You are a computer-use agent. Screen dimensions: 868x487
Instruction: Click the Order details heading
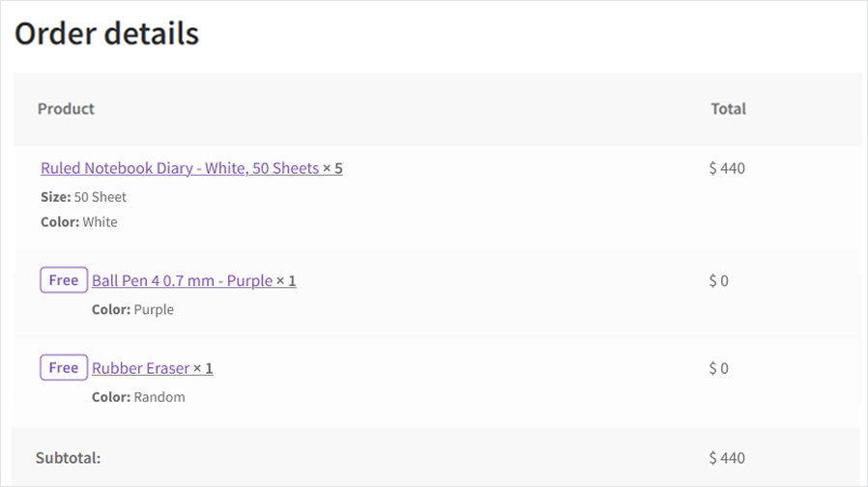pyautogui.click(x=106, y=34)
